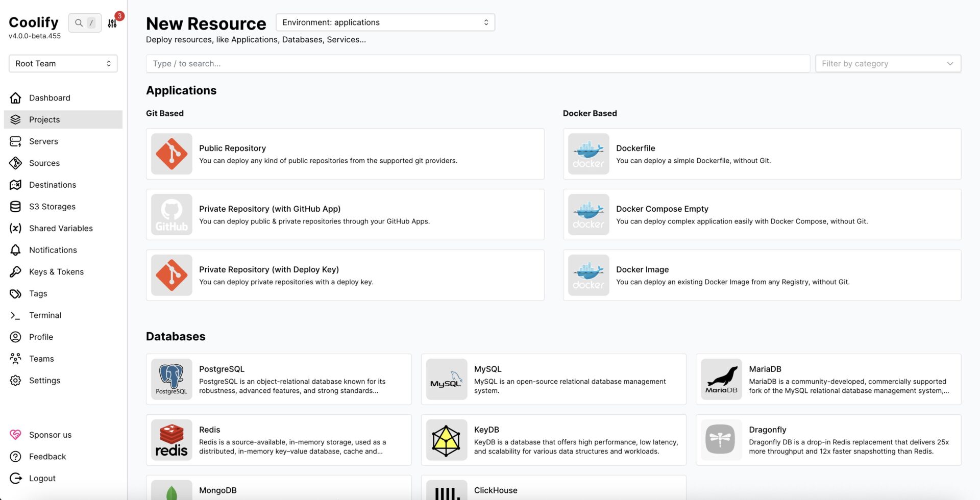Click the Sponsor us link
980x500 pixels.
tap(50, 434)
